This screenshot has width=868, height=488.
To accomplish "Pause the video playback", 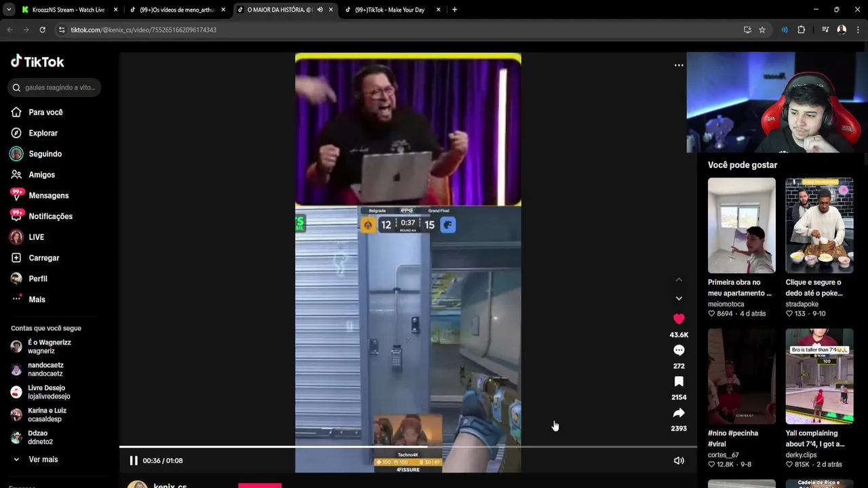I will click(134, 461).
